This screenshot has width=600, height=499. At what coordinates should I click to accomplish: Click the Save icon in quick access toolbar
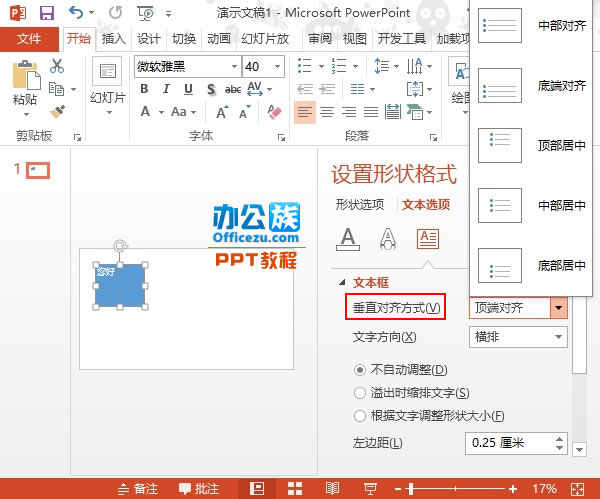[46, 13]
